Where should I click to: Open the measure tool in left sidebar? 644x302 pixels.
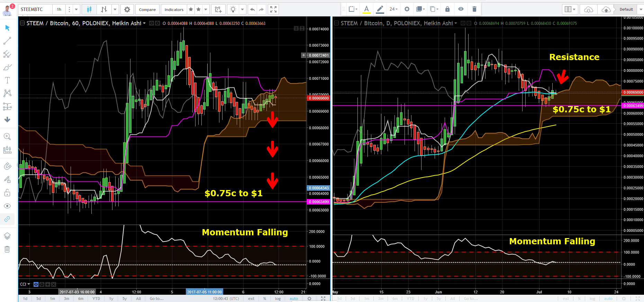tap(7, 150)
